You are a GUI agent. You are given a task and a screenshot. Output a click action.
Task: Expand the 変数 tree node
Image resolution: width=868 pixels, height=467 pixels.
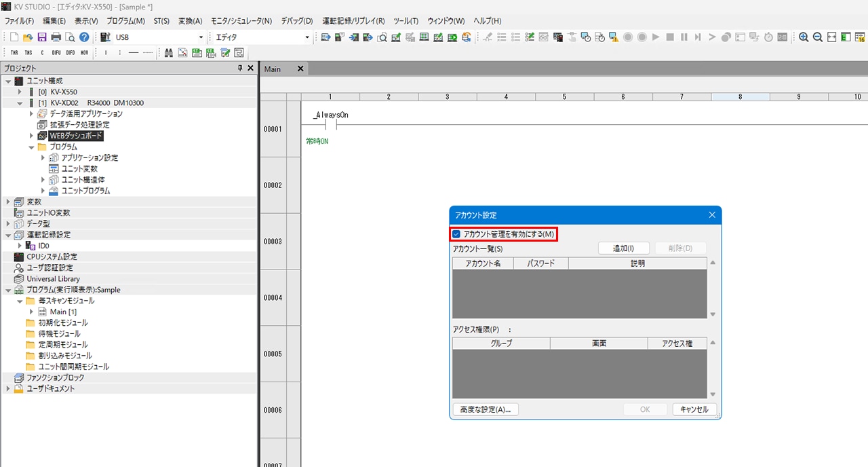(8, 202)
